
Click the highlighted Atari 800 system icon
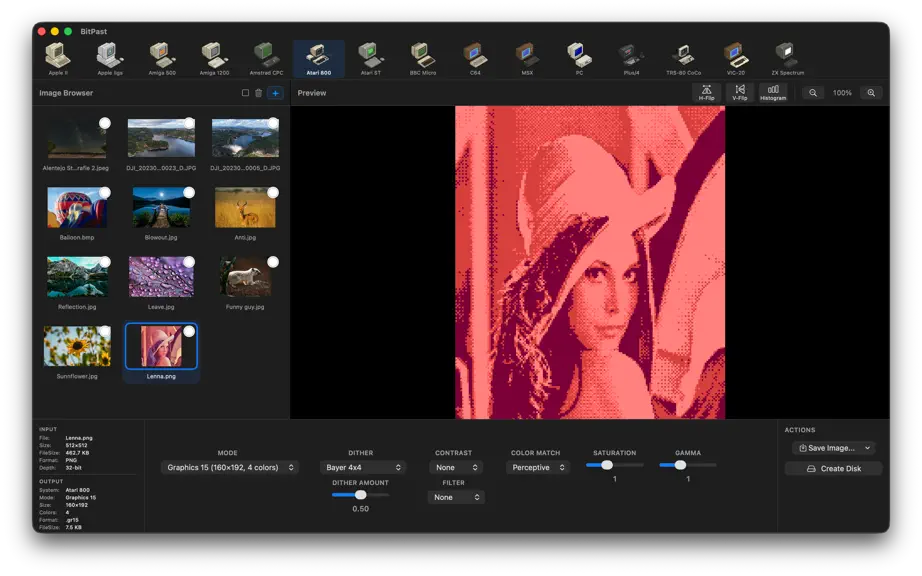319,59
